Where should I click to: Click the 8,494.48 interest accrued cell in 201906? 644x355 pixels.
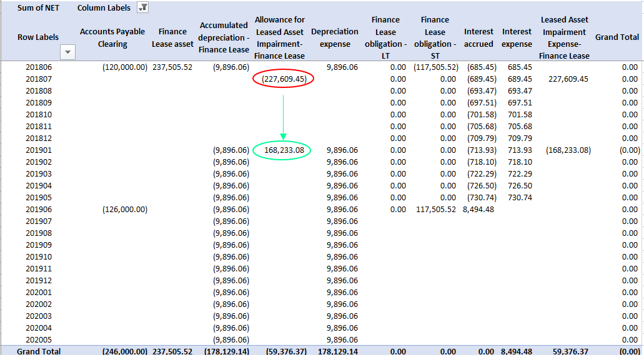pyautogui.click(x=479, y=209)
